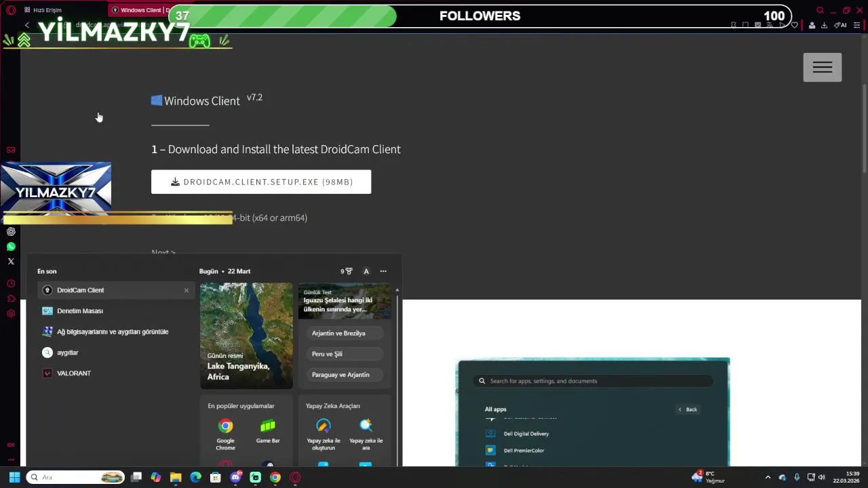Image resolution: width=868 pixels, height=488 pixels.
Task: Click the taskbar search box 'Ara'
Action: (x=76, y=477)
